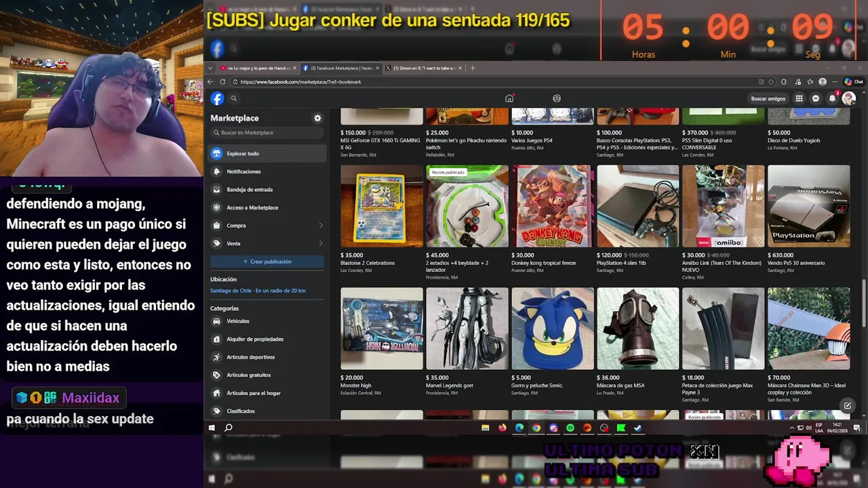Image resolution: width=868 pixels, height=488 pixels.
Task: Go back in the browser
Action: 210,82
